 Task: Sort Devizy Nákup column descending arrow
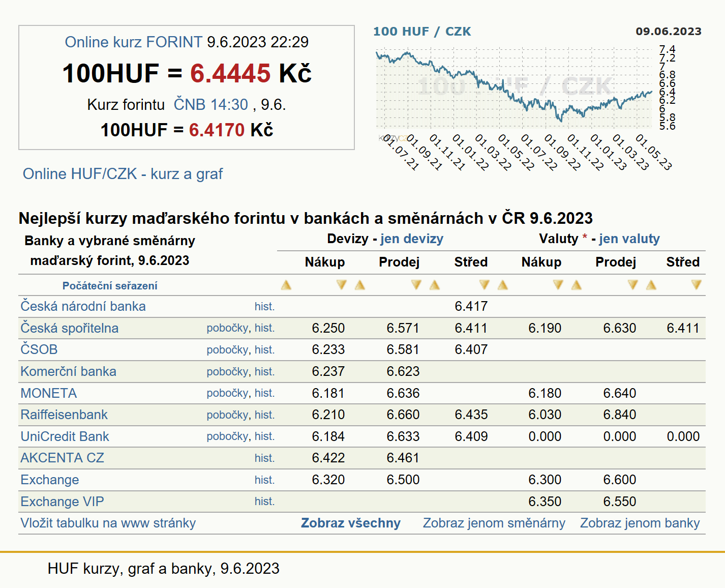coord(342,285)
